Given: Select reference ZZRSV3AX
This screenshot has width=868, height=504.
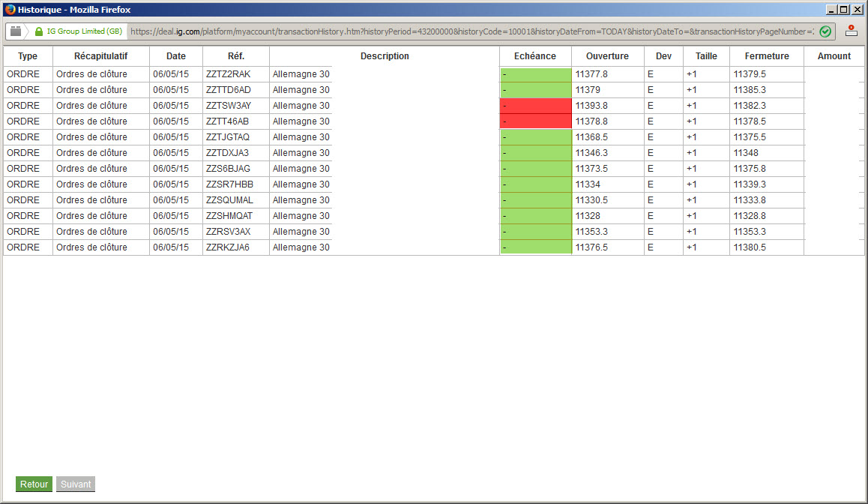Looking at the screenshot, I should [x=228, y=232].
